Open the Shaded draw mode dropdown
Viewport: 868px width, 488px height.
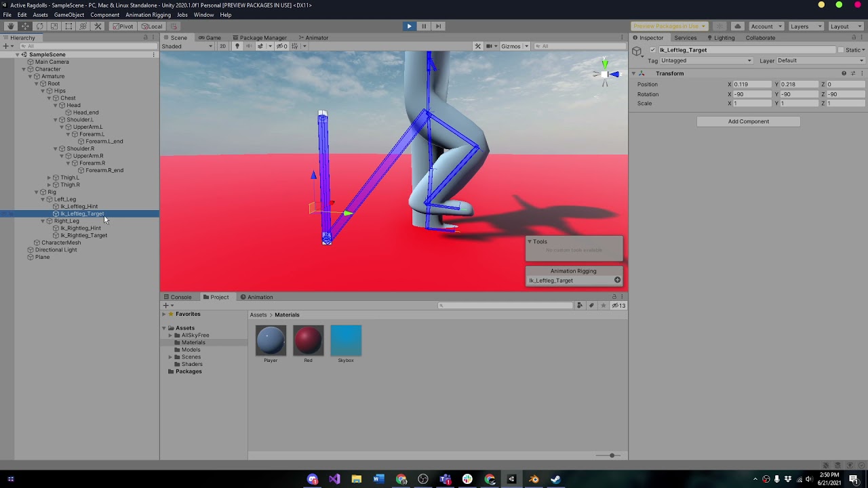click(x=187, y=46)
